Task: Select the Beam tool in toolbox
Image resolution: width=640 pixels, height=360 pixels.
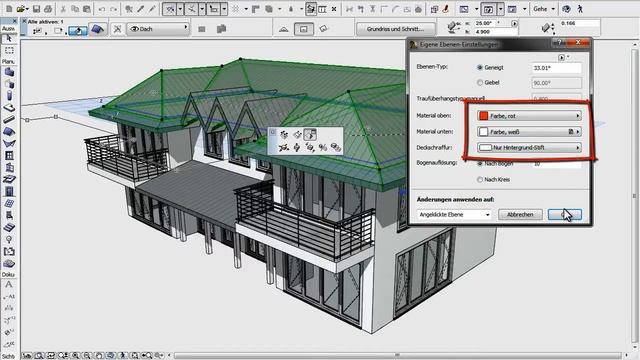Action: pyautogui.click(x=9, y=120)
